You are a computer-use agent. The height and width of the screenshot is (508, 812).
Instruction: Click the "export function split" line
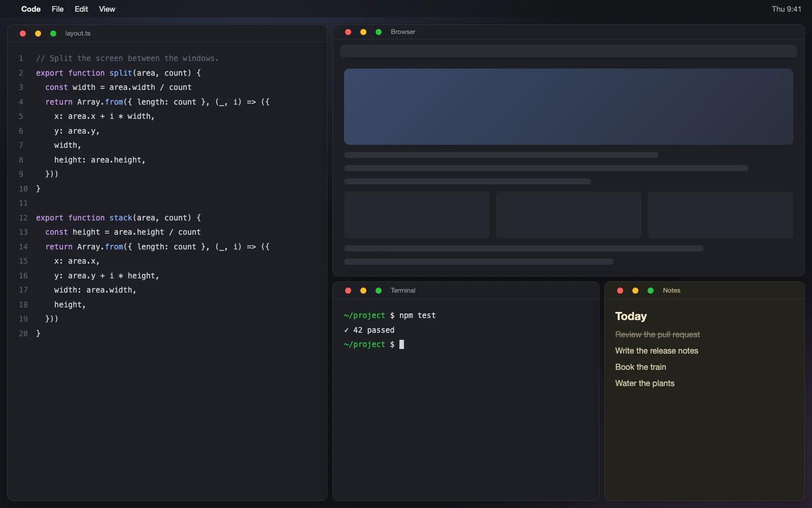(118, 73)
